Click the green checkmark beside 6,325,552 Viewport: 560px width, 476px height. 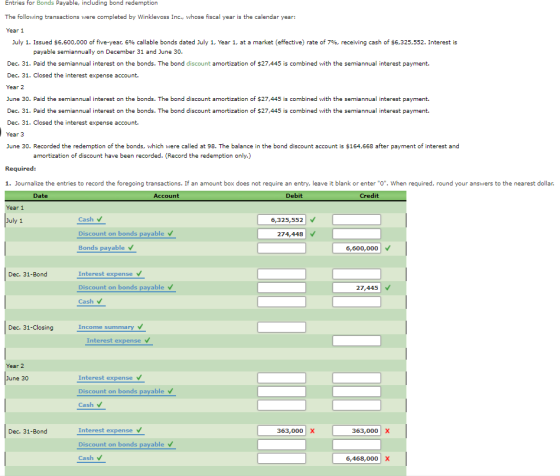pos(313,220)
